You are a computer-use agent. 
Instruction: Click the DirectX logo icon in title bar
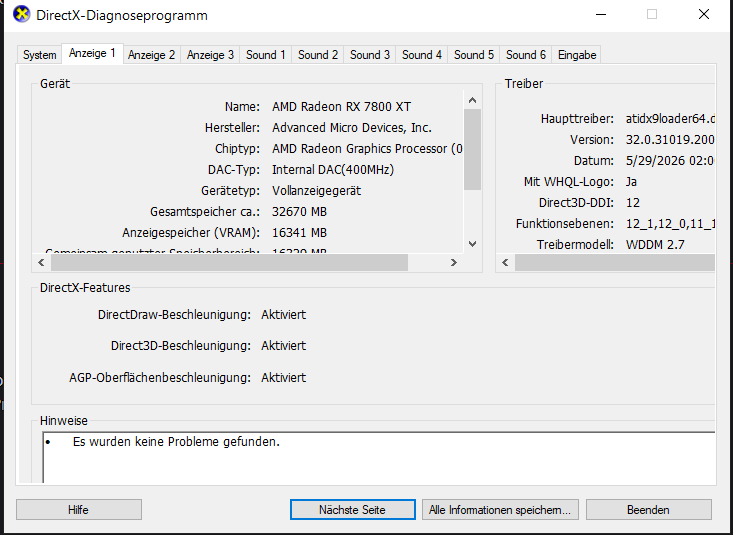[22, 14]
